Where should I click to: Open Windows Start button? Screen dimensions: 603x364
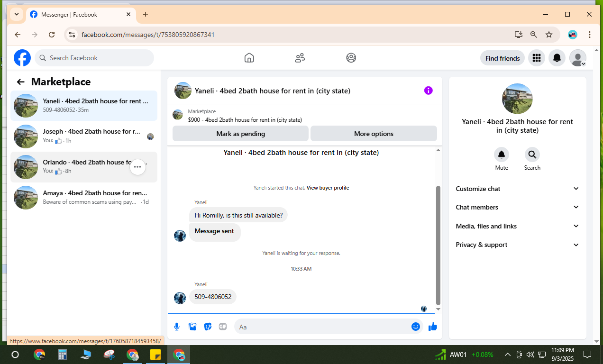[x=15, y=355]
